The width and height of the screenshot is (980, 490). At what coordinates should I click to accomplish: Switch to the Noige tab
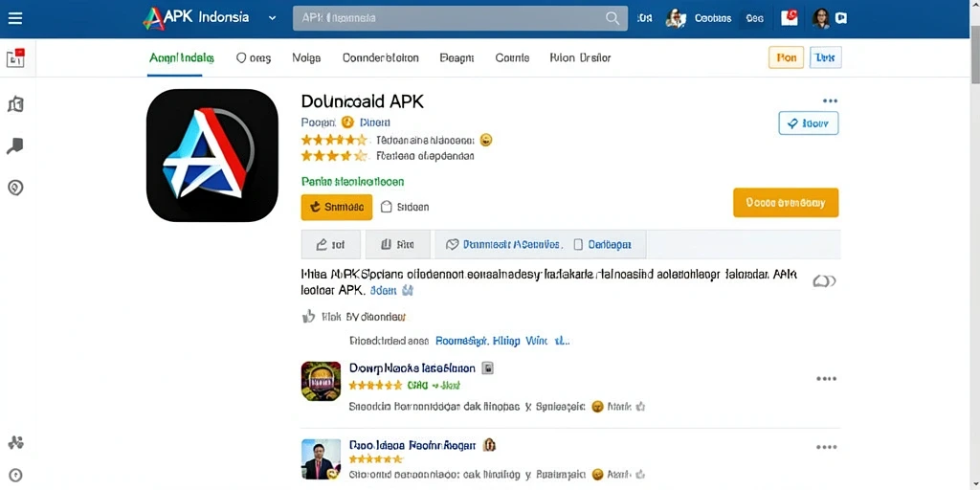click(306, 57)
